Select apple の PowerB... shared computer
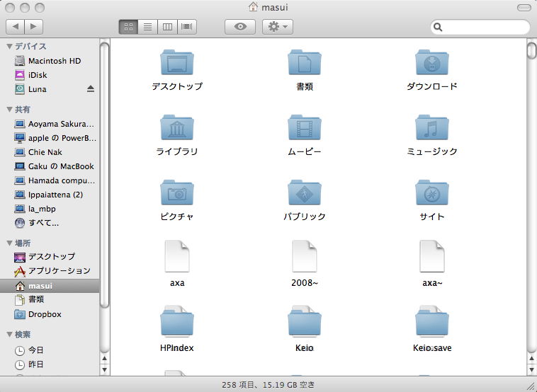537x392 pixels. point(50,138)
